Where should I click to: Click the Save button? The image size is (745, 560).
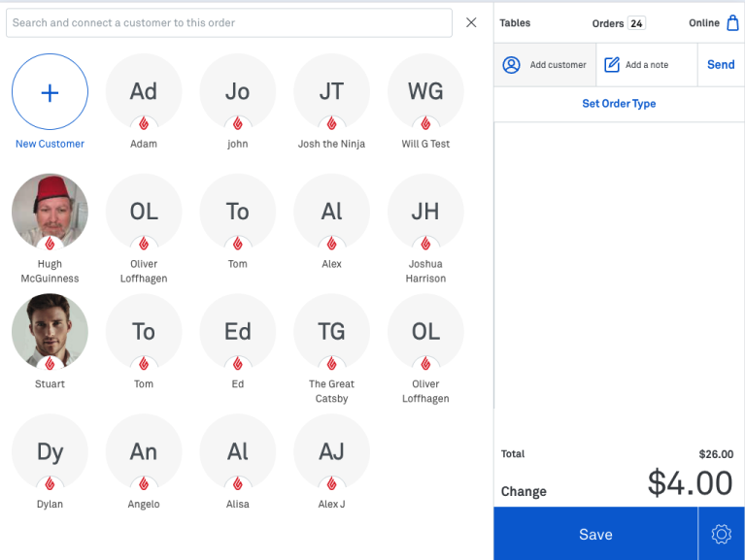[595, 534]
